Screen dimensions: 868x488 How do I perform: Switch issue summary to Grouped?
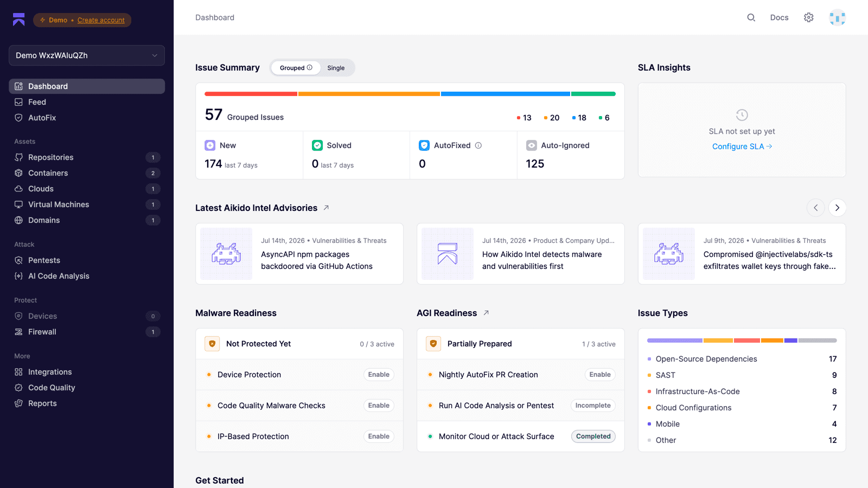(x=296, y=68)
